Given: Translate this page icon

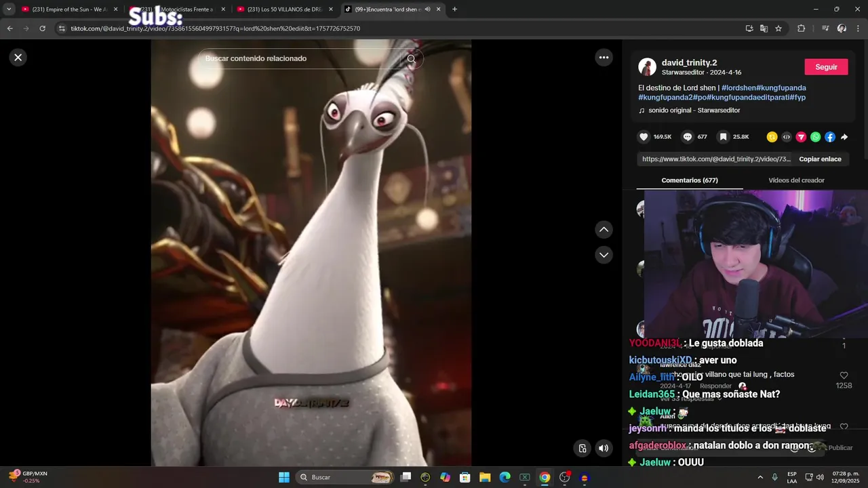Looking at the screenshot, I should point(764,28).
